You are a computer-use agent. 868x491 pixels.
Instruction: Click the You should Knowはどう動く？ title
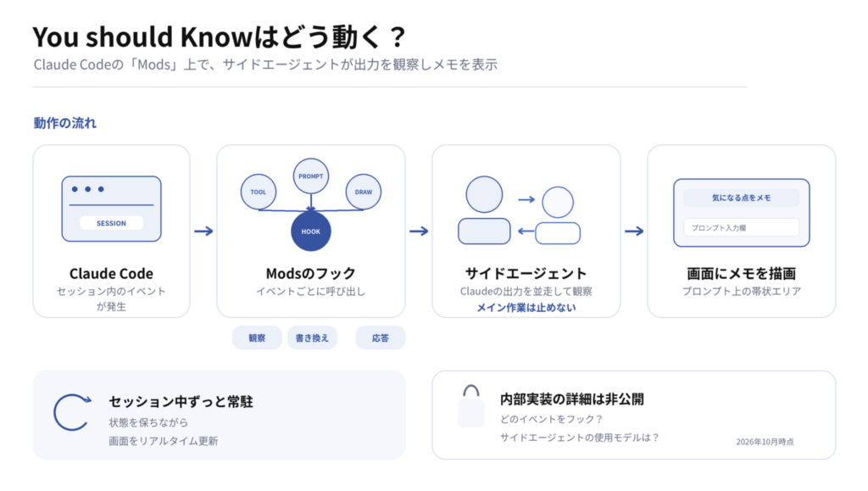click(x=220, y=36)
